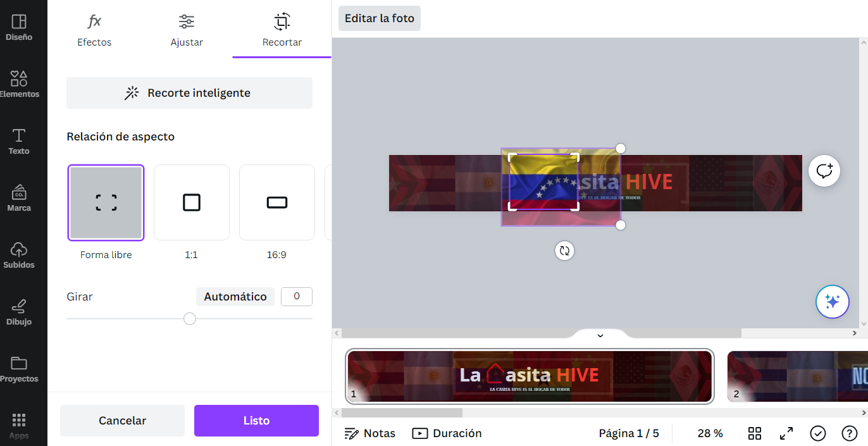The width and height of the screenshot is (868, 446).
Task: Click the checkmark design check icon
Action: pos(818,433)
